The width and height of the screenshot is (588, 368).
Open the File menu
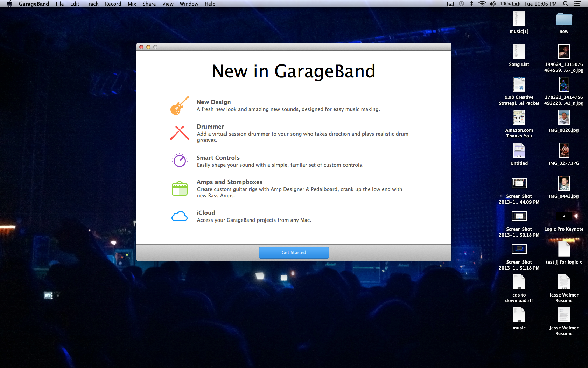pyautogui.click(x=60, y=4)
